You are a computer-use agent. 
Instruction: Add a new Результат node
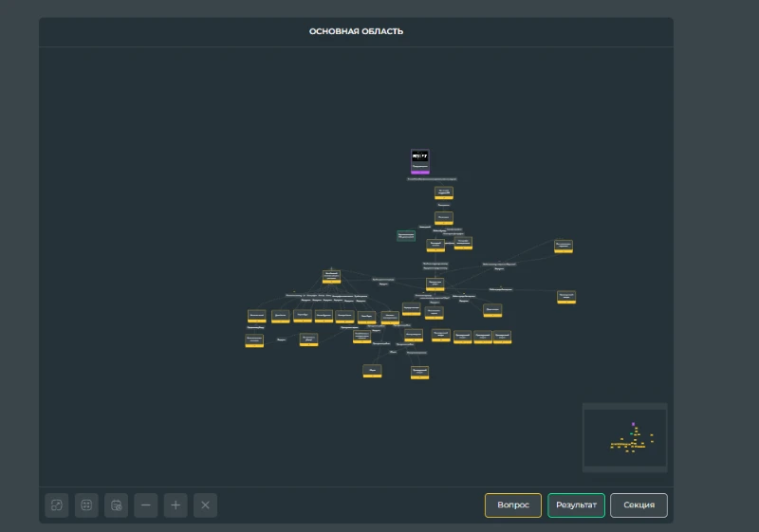click(x=576, y=504)
